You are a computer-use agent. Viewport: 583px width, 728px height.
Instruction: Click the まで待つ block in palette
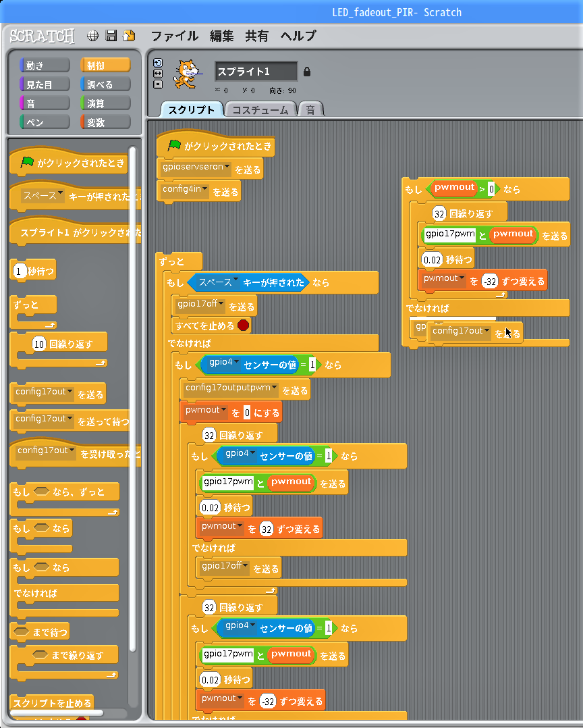[x=40, y=632]
